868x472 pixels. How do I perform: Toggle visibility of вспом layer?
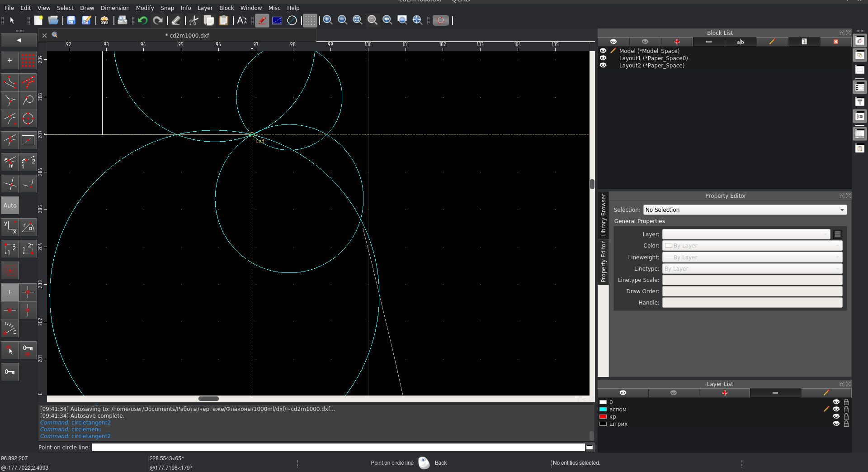click(836, 409)
